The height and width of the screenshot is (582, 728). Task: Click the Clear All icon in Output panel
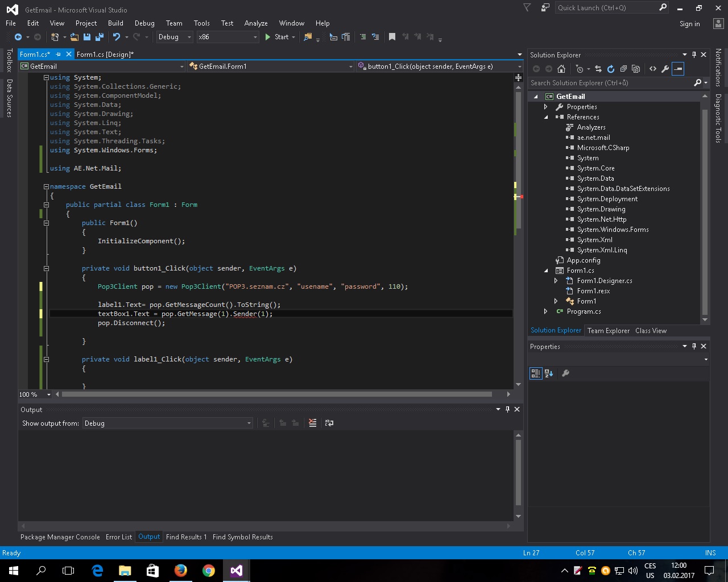312,423
